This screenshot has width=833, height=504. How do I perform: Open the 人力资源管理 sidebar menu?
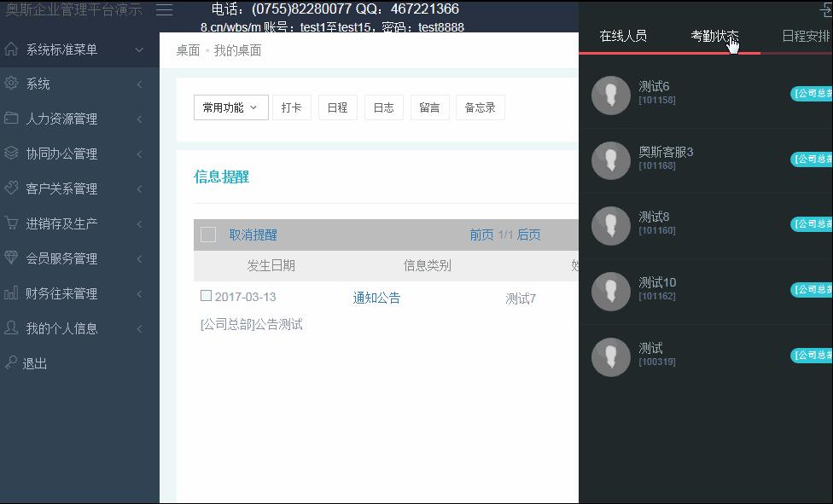[79, 119]
